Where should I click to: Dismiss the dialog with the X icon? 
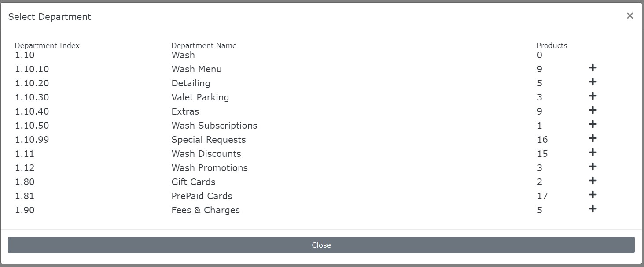tap(629, 16)
